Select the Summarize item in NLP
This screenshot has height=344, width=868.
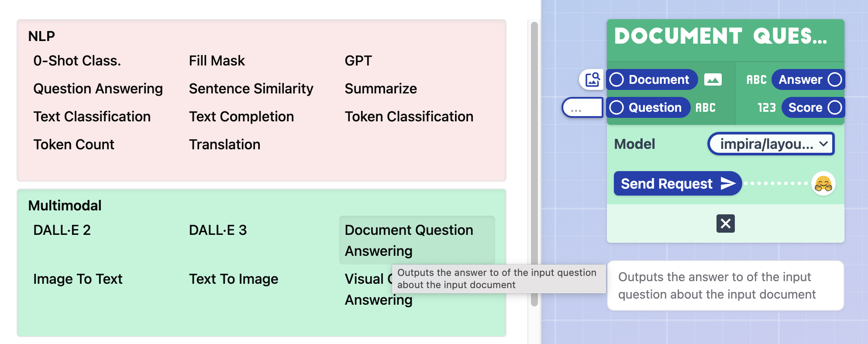pos(381,89)
